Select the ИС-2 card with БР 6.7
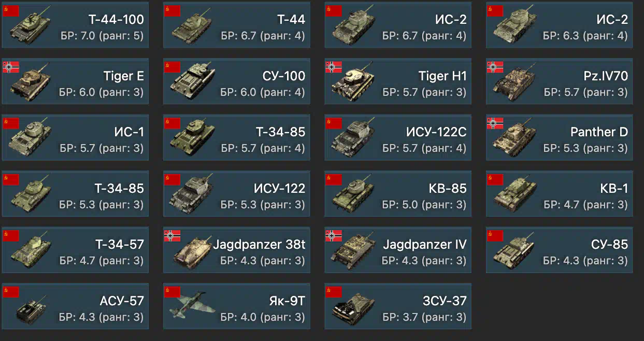 398,25
